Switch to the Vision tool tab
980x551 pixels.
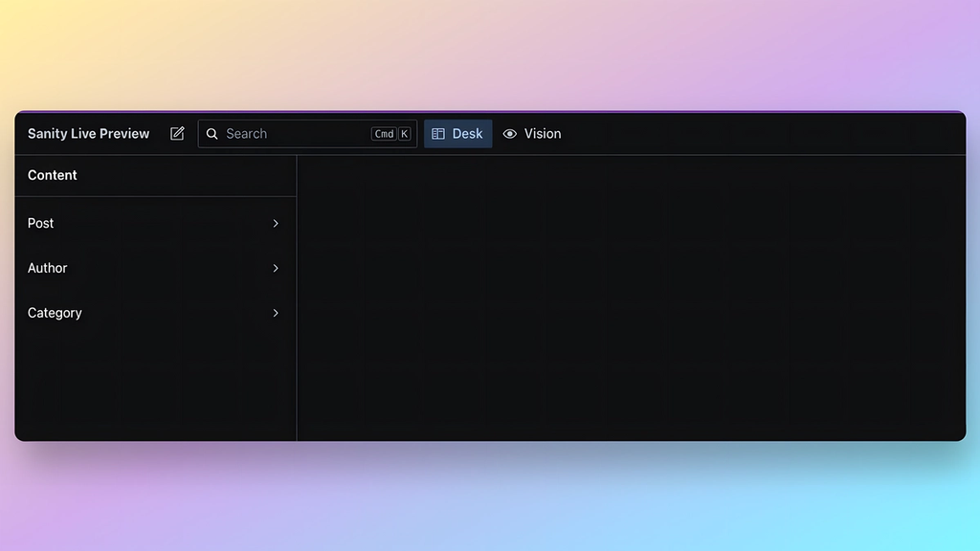tap(532, 134)
